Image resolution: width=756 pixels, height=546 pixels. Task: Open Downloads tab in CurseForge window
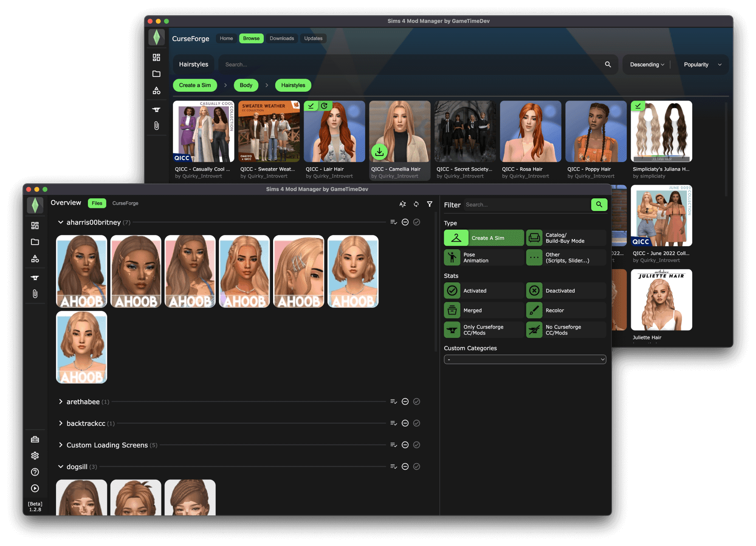(x=282, y=38)
